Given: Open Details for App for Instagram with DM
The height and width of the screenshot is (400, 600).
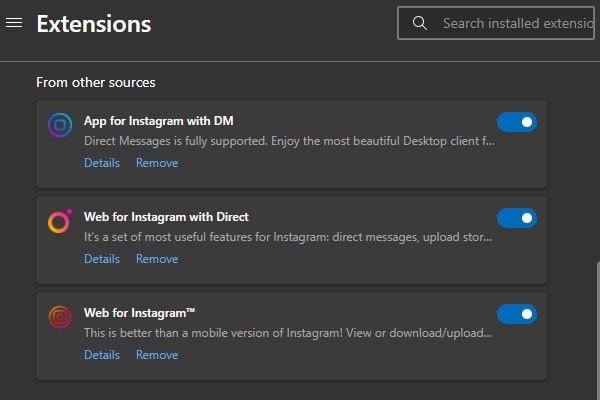Looking at the screenshot, I should click(102, 163).
